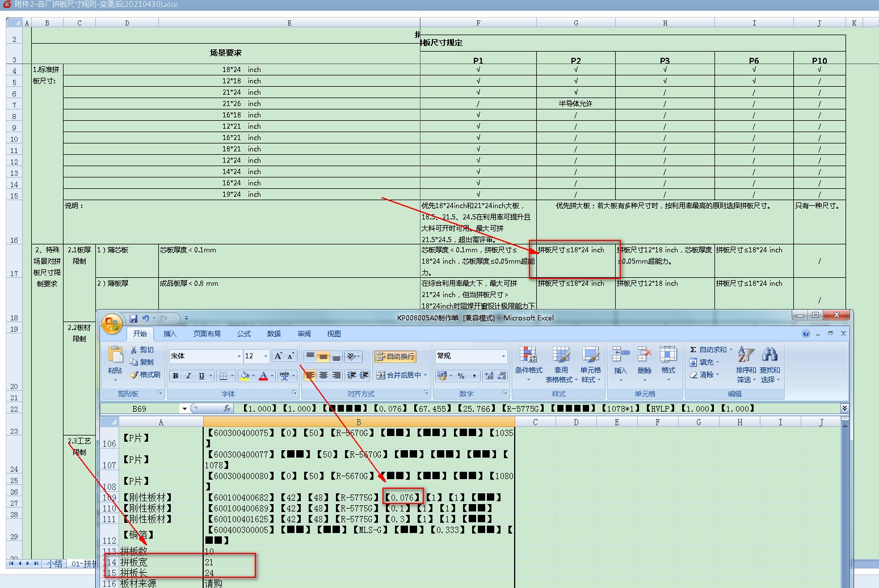Expand the 宋体 font name dropdown
The image size is (879, 588).
coord(239,356)
